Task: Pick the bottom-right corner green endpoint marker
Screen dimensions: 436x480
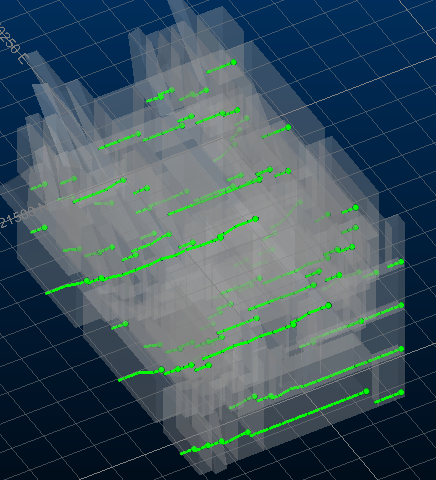Action: tap(401, 392)
